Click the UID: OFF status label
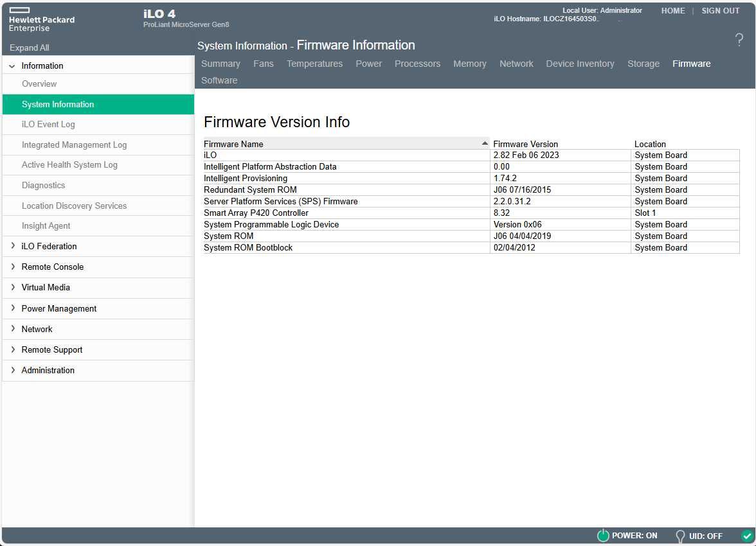 point(705,536)
